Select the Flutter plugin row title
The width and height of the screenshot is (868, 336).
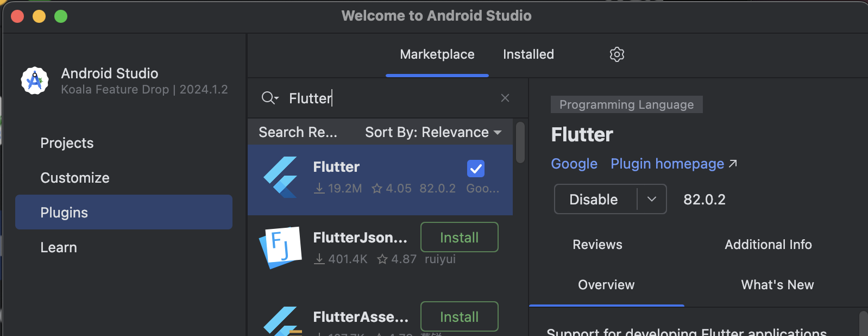tap(336, 167)
